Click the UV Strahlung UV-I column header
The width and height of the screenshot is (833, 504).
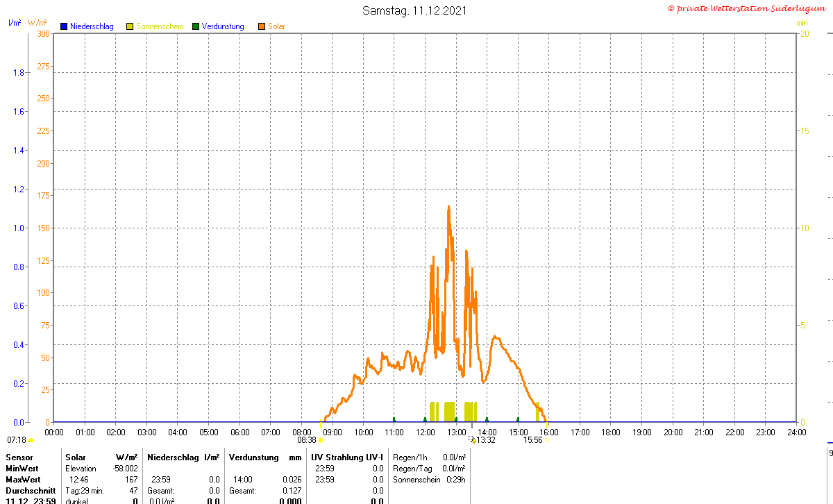click(x=347, y=457)
